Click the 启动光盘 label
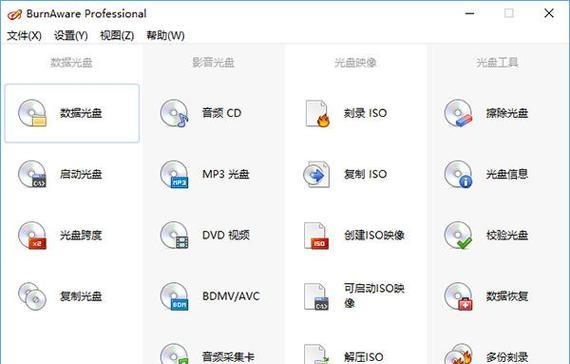570x364 pixels. (81, 174)
